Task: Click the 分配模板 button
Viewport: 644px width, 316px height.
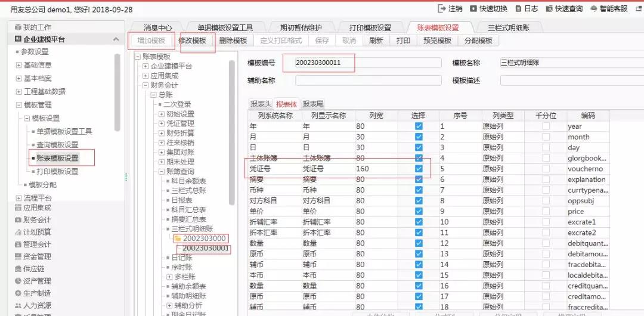Action: point(478,41)
